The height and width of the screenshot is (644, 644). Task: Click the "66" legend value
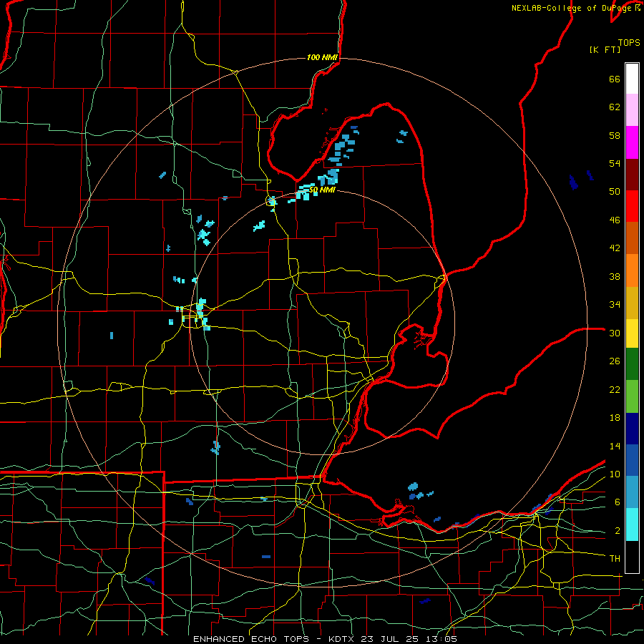point(615,79)
